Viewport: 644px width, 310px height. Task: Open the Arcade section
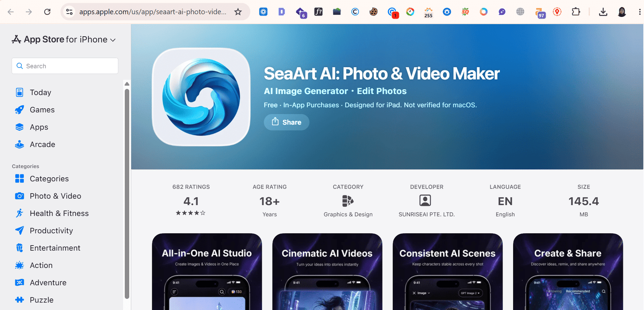[42, 144]
